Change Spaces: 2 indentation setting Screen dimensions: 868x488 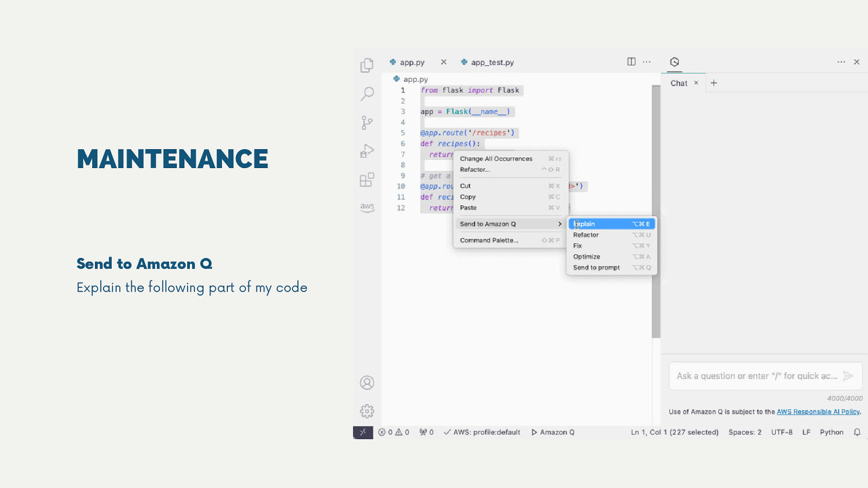click(745, 432)
